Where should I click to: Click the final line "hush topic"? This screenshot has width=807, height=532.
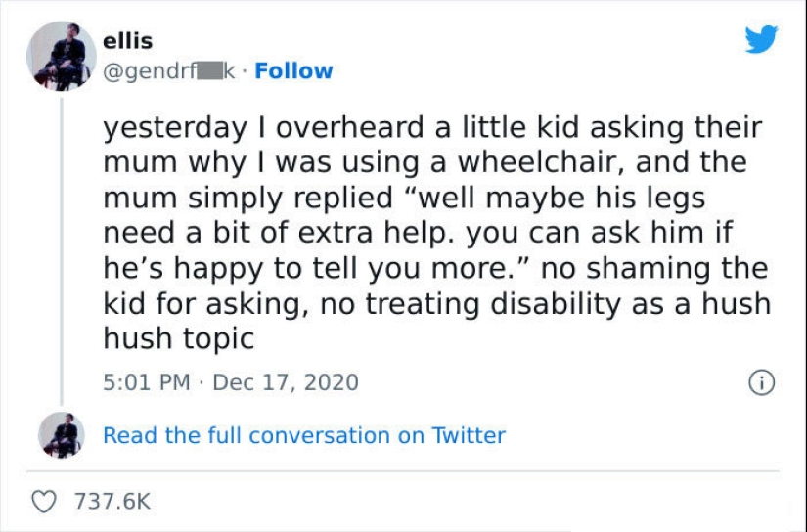(179, 338)
